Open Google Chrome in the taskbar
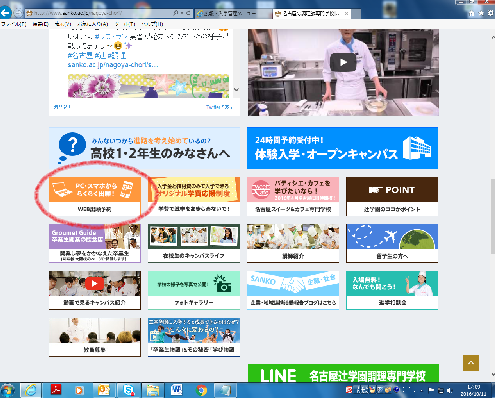 (x=201, y=390)
